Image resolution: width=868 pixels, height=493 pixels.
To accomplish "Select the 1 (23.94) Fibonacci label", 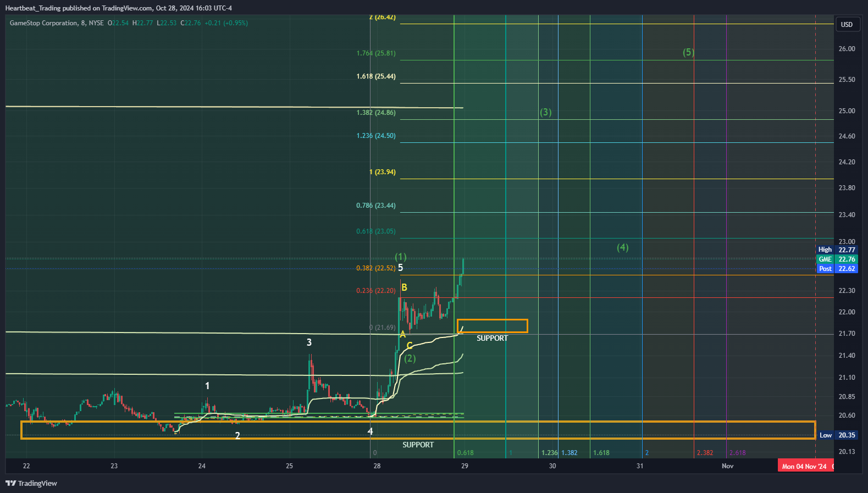I will point(383,172).
